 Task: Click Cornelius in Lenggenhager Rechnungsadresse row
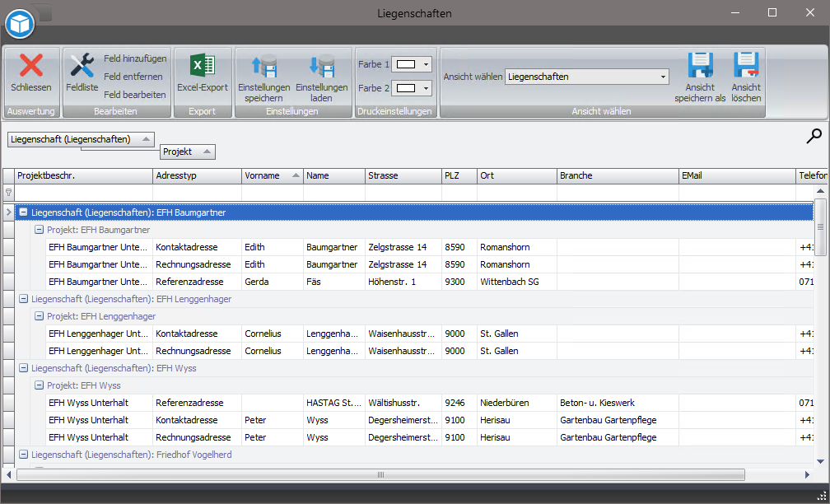click(272, 351)
